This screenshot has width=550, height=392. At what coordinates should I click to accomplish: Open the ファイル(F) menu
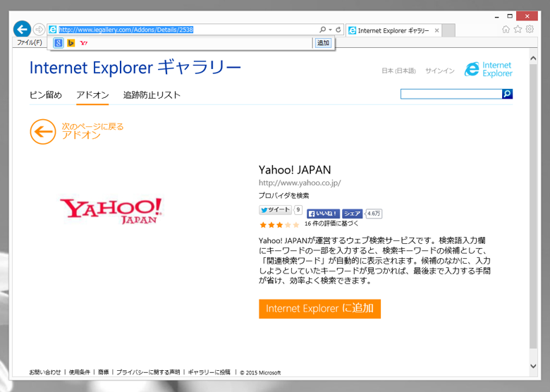click(30, 42)
